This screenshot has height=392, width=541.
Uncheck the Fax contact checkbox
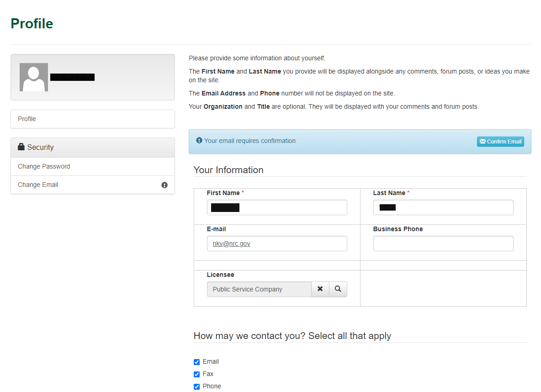click(197, 374)
